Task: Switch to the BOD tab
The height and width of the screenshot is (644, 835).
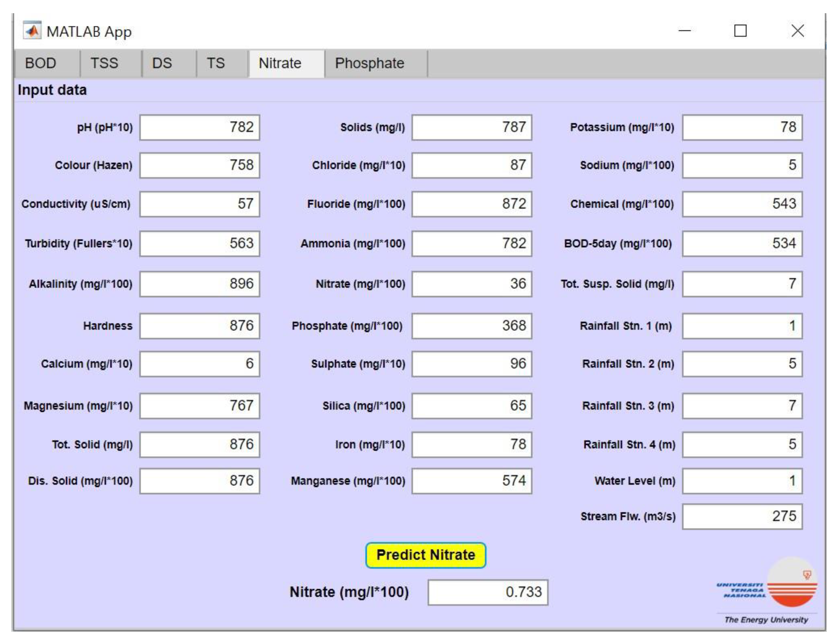Action: tap(41, 63)
